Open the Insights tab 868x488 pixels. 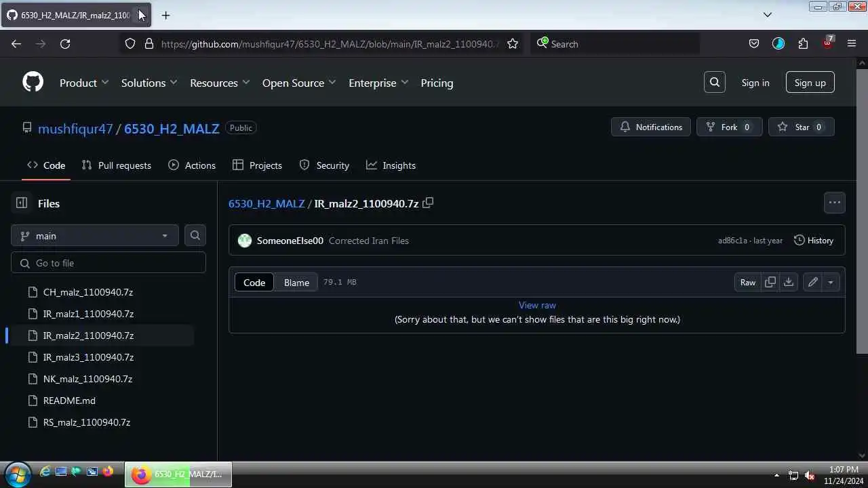[391, 165]
